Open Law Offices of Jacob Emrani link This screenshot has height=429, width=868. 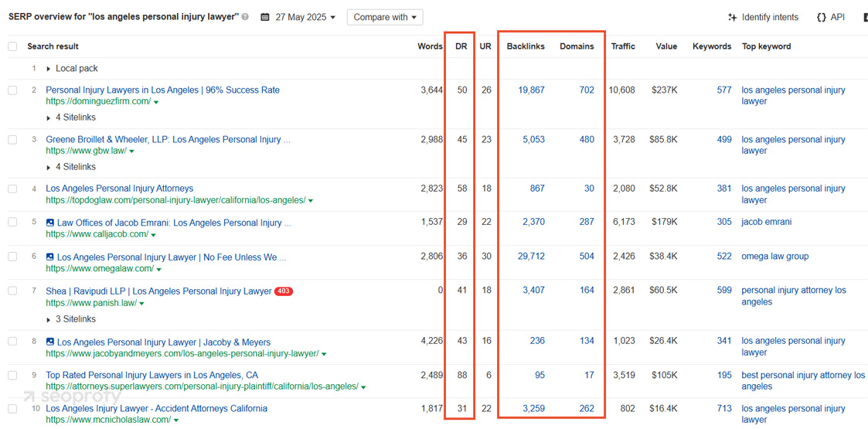(175, 223)
